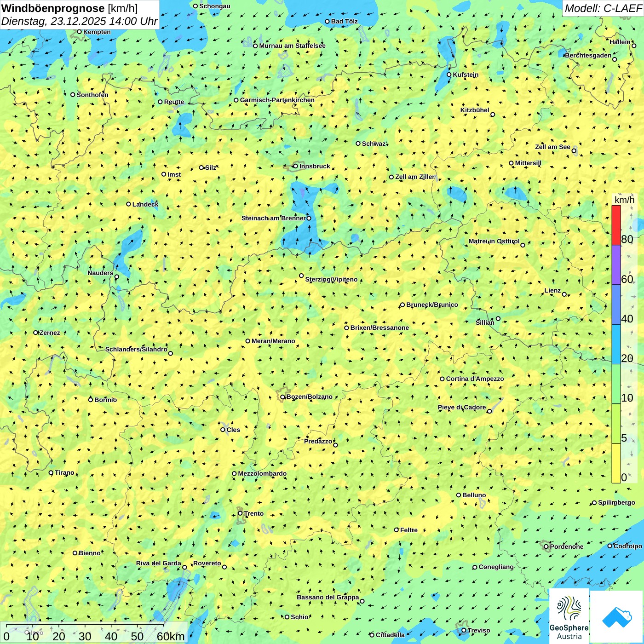The height and width of the screenshot is (644, 644).
Task: Click the 'Reutte' label
Action: [174, 102]
